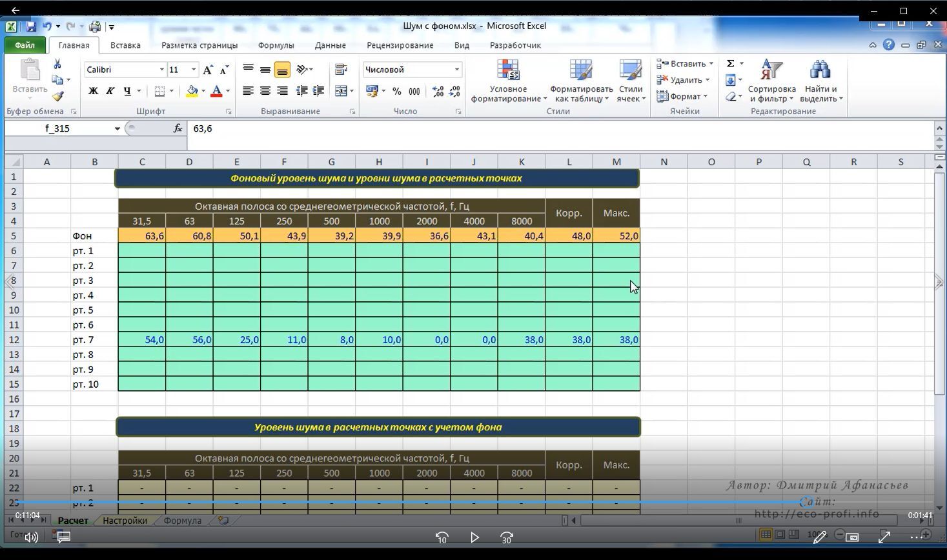Image resolution: width=947 pixels, height=560 pixels.
Task: Toggle bold formatting
Action: (x=93, y=91)
